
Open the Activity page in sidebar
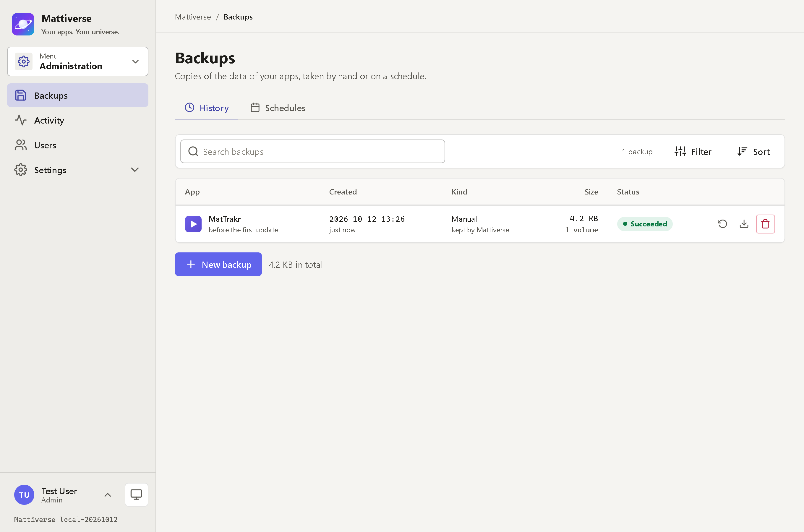coord(78,121)
